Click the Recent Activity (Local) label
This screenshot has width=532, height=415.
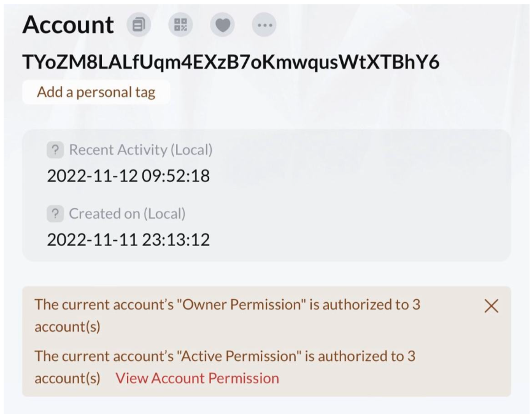[141, 150]
